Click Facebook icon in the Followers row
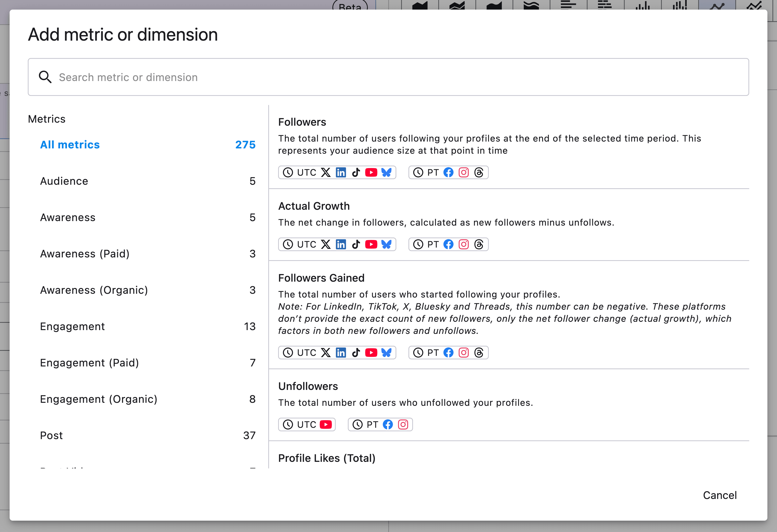Viewport: 777px width, 532px height. click(x=448, y=173)
